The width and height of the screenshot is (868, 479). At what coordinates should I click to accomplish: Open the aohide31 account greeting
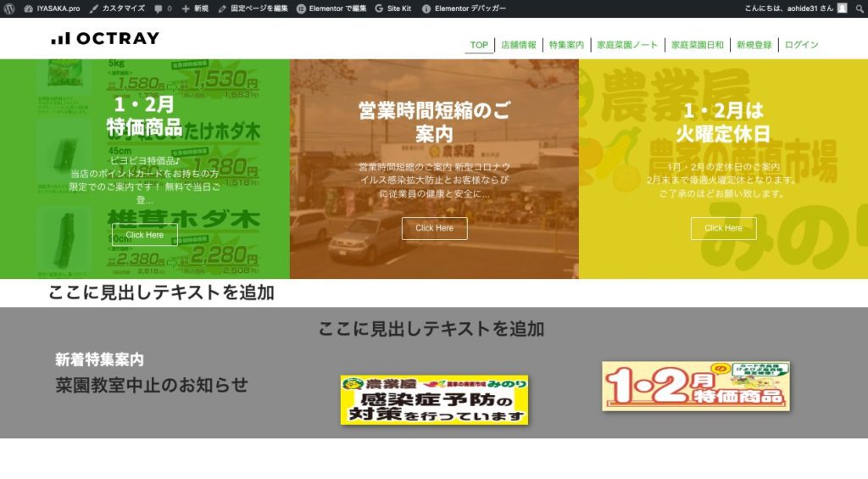(788, 8)
